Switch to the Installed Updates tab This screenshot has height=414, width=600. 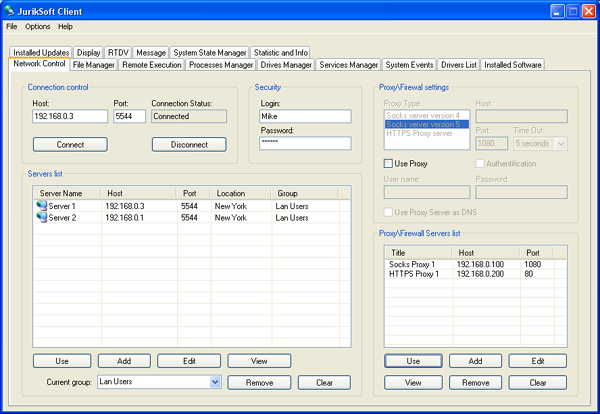point(41,52)
